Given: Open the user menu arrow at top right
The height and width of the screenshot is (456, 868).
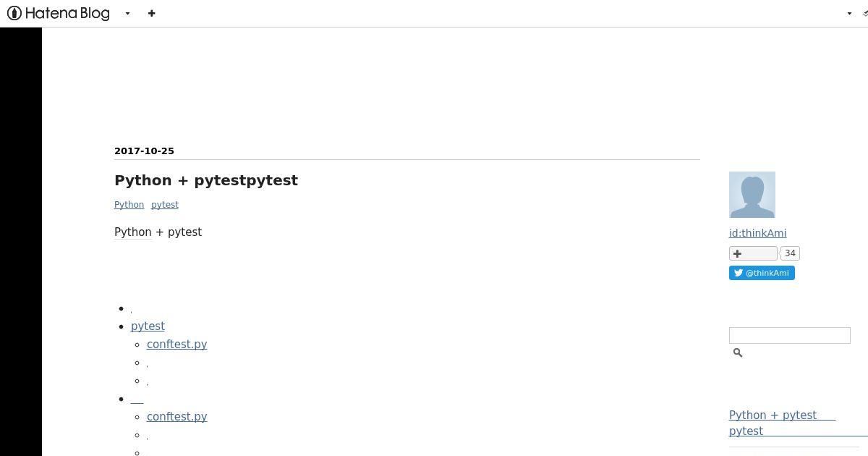Looking at the screenshot, I should tap(849, 13).
